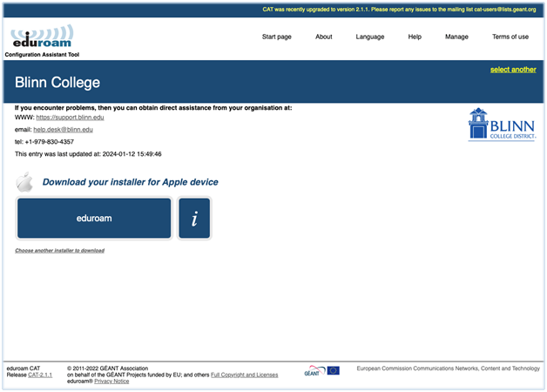Click the GÉANT logo in footer

pos(314,371)
